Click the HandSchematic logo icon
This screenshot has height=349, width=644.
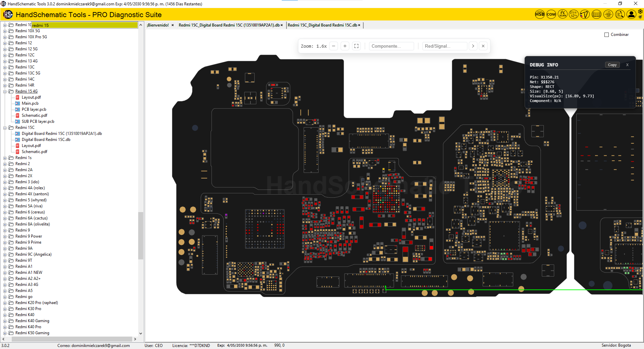(x=8, y=14)
